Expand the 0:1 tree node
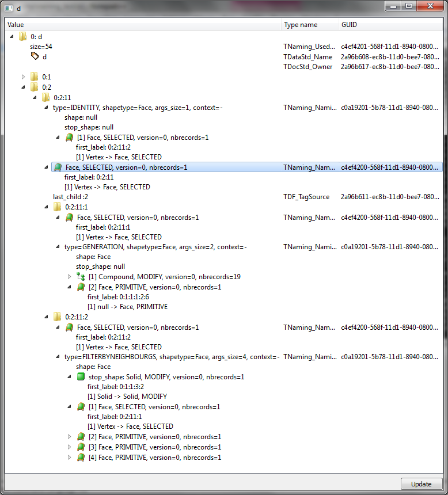Viewport: 448px width, 495px height. pos(24,77)
